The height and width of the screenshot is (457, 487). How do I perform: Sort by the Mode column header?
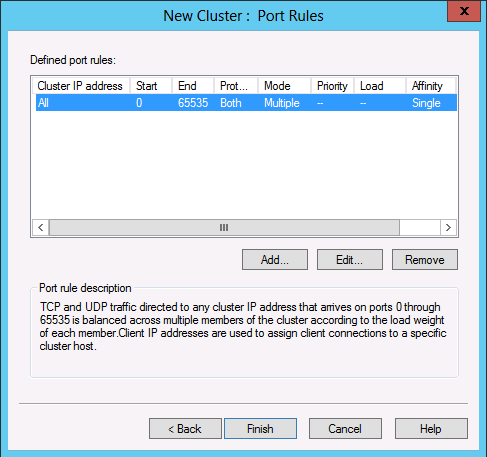(x=284, y=86)
